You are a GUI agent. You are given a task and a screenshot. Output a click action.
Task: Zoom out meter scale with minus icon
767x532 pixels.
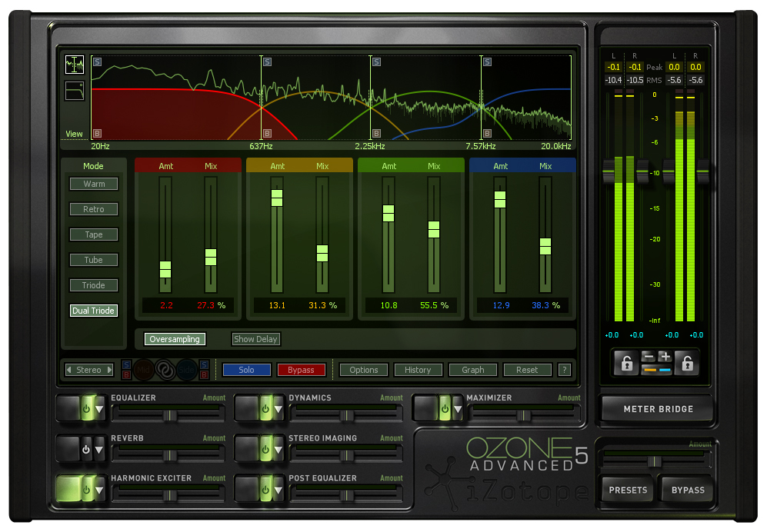[x=649, y=355]
